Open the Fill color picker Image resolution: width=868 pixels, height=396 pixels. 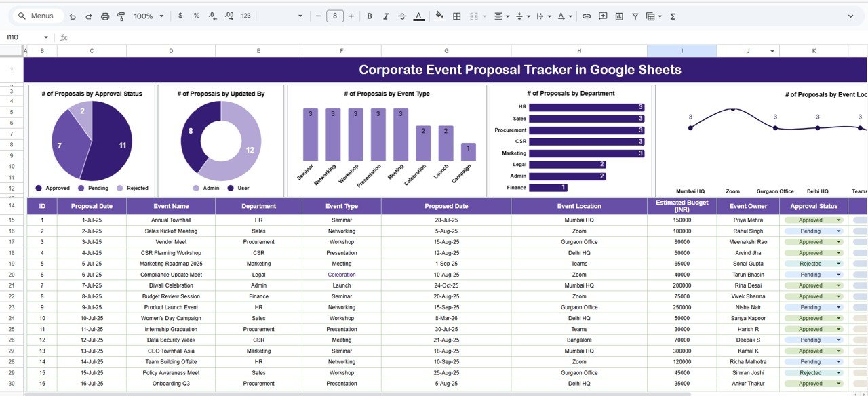pyautogui.click(x=439, y=16)
